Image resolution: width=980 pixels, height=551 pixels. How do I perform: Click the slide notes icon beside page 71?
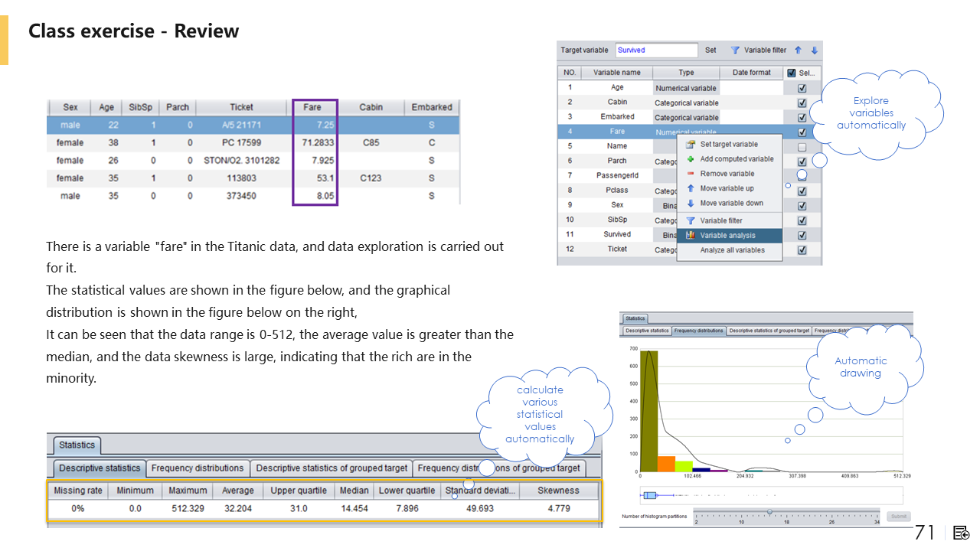[962, 533]
